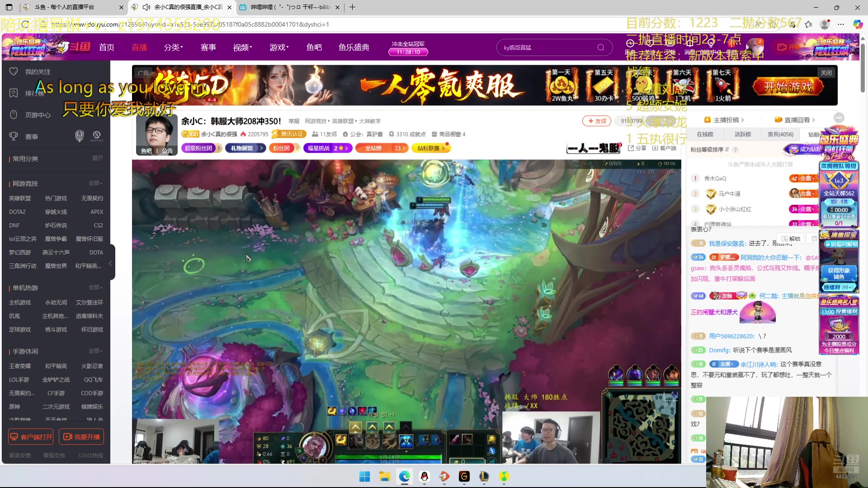The width and height of the screenshot is (868, 488).
Task: Open Microsoft Edge from taskbar
Action: (404, 476)
